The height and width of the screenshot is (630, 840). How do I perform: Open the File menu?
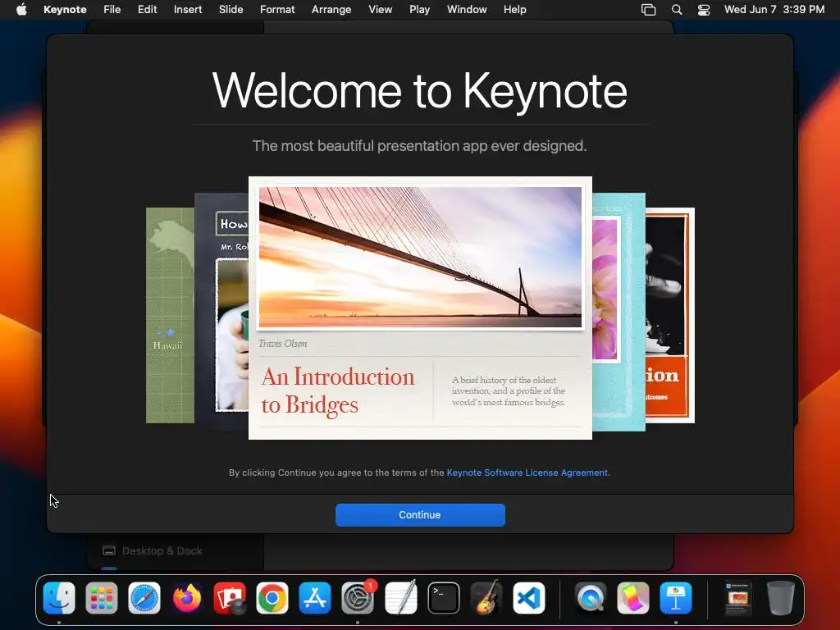(112, 10)
